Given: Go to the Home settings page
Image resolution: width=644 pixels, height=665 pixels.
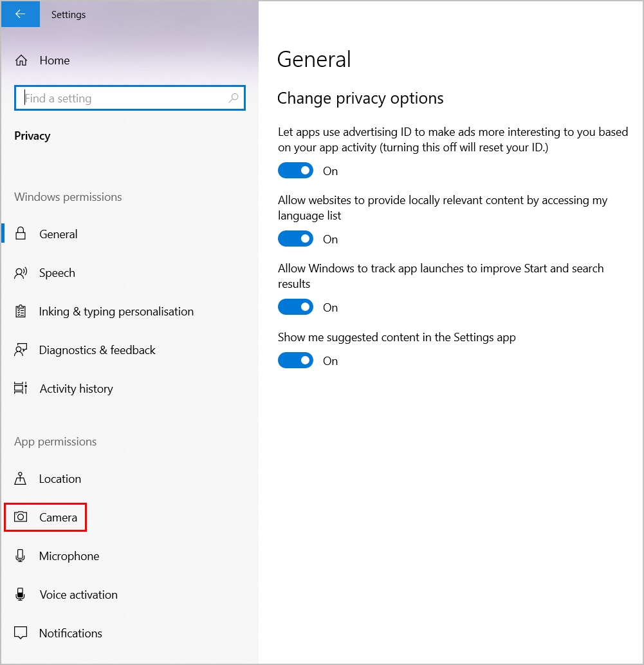Looking at the screenshot, I should coord(55,61).
